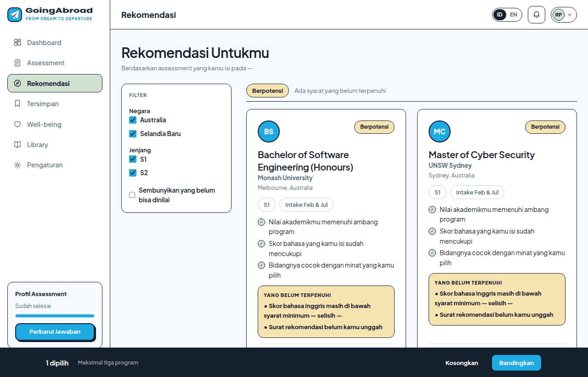Click "Berdasarkan assessment yang kamu isi pada" subtitle

[187, 69]
